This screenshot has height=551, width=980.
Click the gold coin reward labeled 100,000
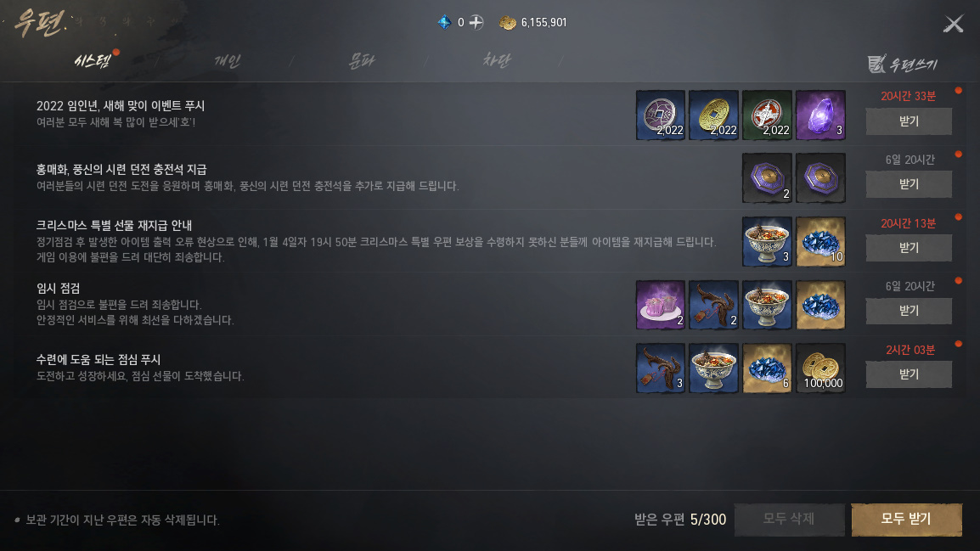[x=820, y=368]
